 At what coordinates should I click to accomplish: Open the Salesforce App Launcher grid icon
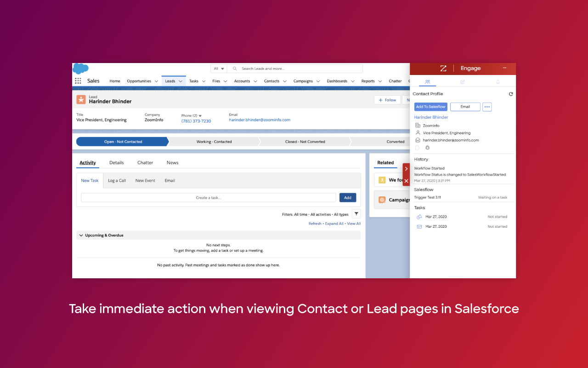[x=78, y=80]
